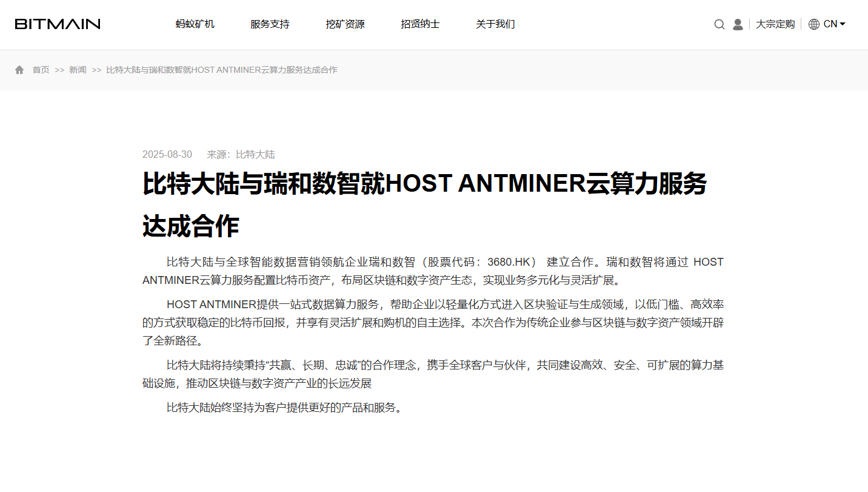Screen dimensions: 868x492
Task: Click the article headline about HOST ANTMINER
Action: click(424, 184)
